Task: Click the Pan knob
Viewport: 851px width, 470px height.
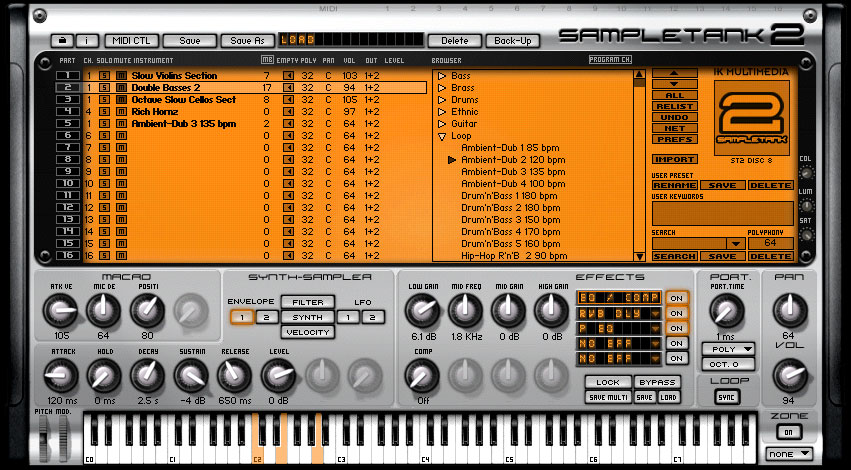Action: click(790, 310)
